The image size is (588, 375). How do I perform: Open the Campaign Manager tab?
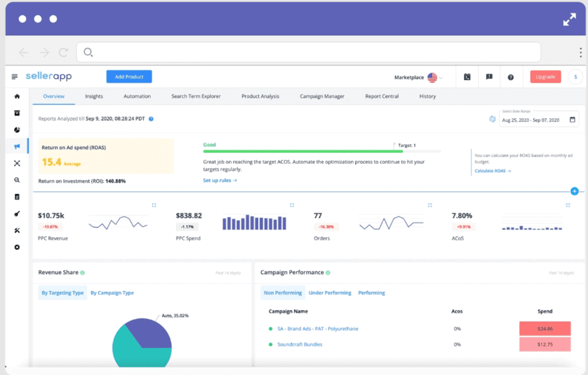click(322, 96)
